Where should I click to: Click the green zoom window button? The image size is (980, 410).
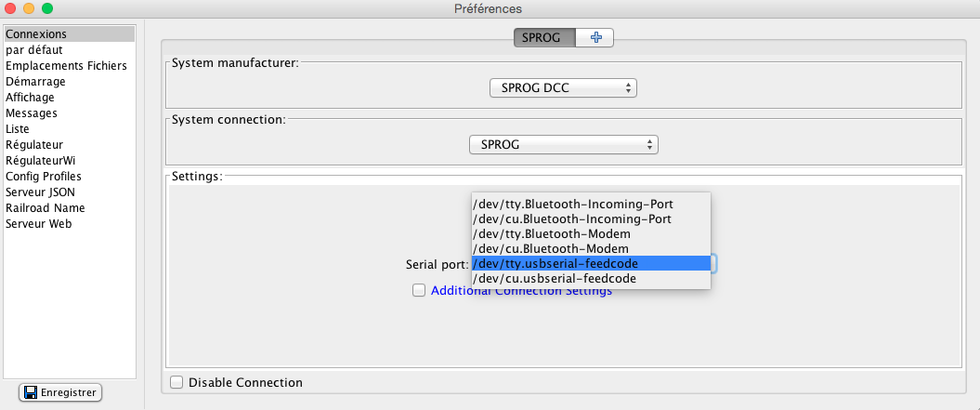pos(46,8)
